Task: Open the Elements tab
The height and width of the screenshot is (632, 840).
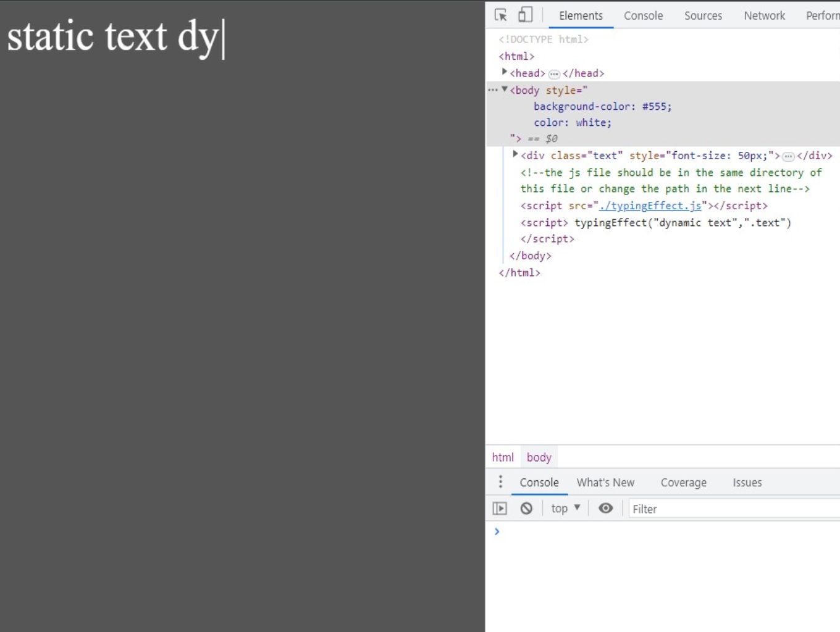Action: coord(581,15)
